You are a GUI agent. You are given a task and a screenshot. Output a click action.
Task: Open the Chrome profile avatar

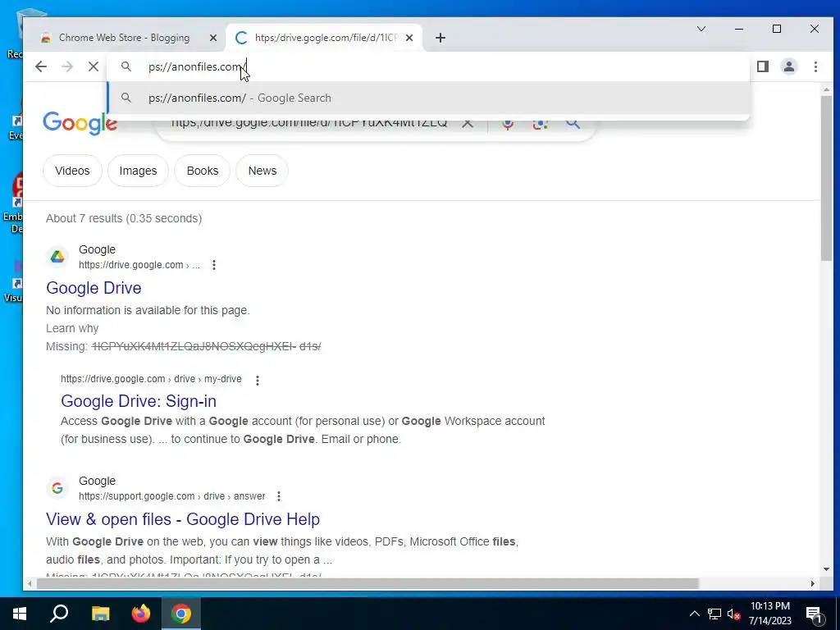point(789,66)
